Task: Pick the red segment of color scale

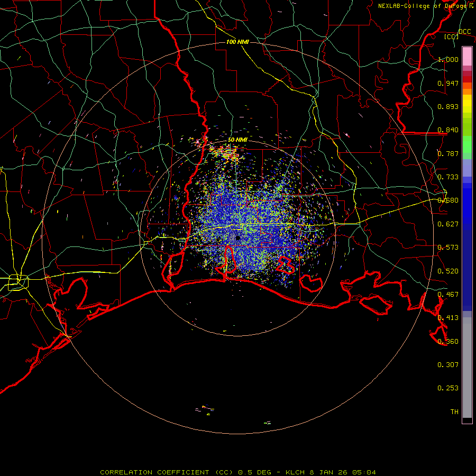Action: pos(467,79)
